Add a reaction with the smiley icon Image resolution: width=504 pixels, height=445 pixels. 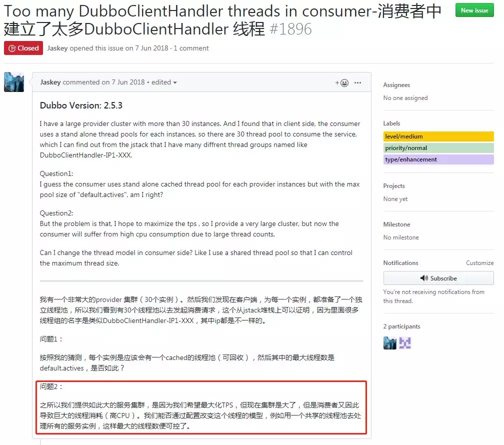point(342,83)
